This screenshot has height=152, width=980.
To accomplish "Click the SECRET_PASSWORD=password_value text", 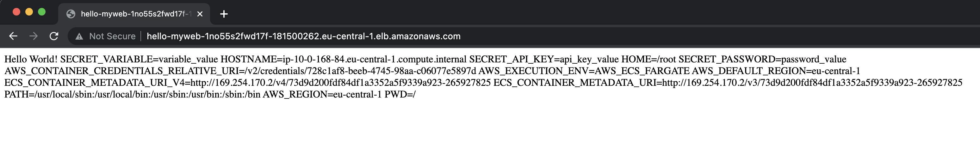I will (762, 60).
